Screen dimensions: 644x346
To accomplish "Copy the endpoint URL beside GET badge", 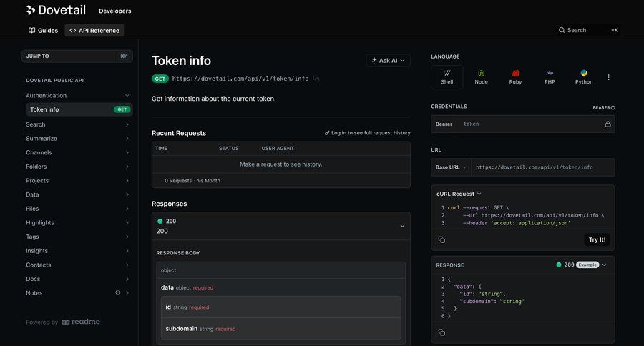I will pos(316,79).
